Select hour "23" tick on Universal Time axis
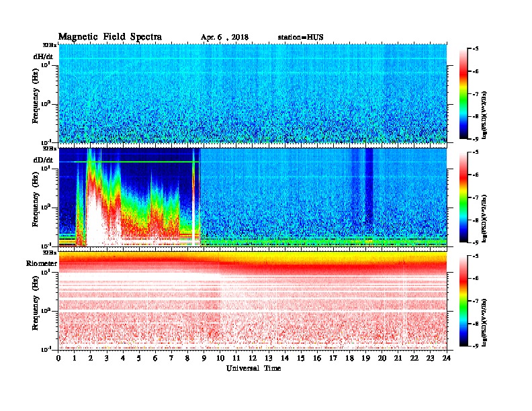The height and width of the screenshot is (411, 532). pos(431,358)
